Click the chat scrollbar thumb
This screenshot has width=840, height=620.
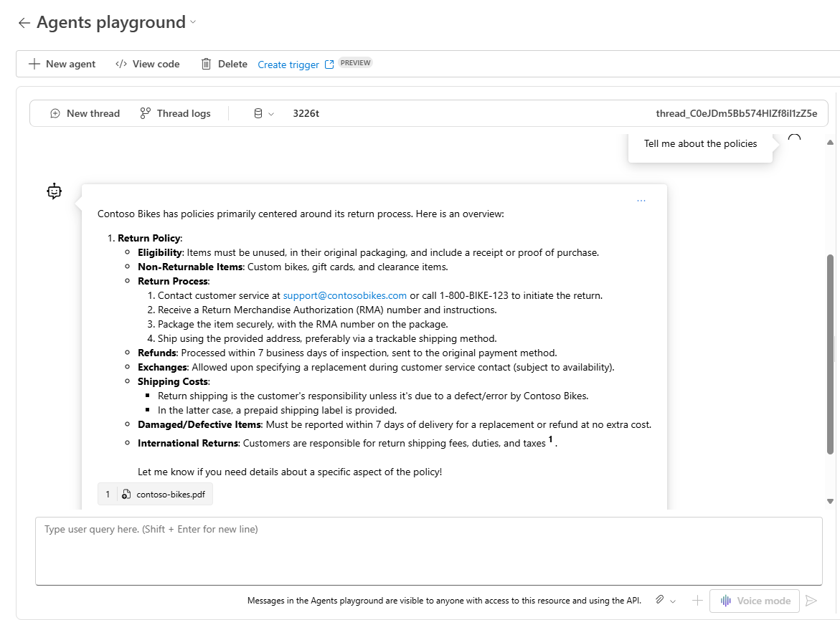830,354
